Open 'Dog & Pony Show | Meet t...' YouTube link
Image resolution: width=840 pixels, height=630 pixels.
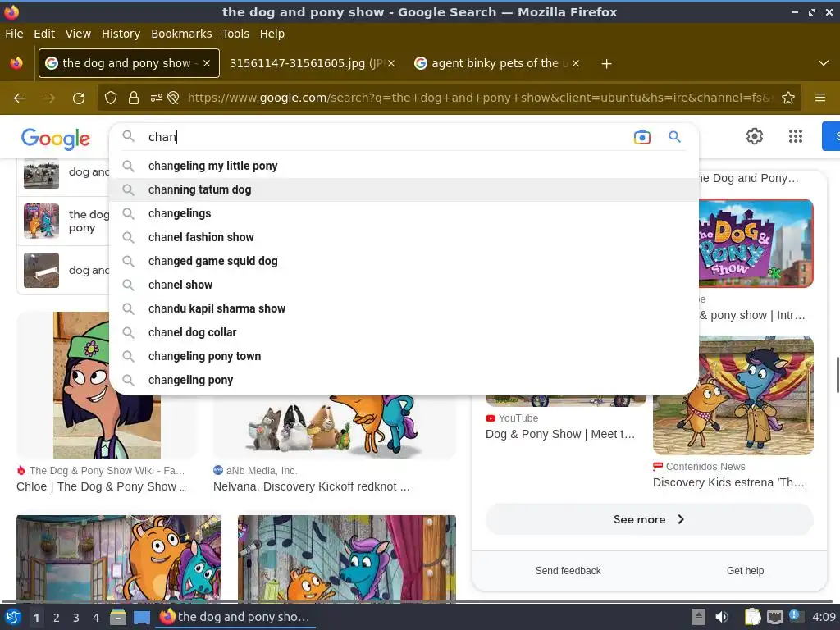[560, 434]
